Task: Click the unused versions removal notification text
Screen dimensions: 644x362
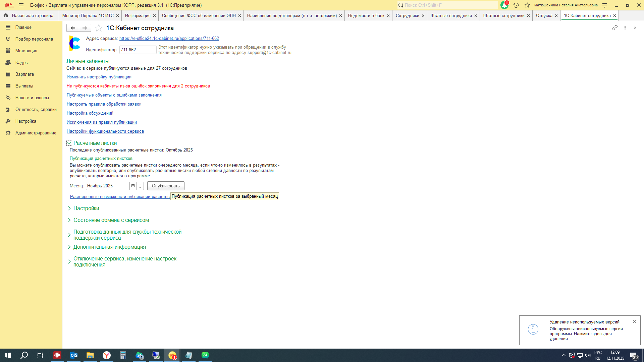Action: (x=586, y=334)
